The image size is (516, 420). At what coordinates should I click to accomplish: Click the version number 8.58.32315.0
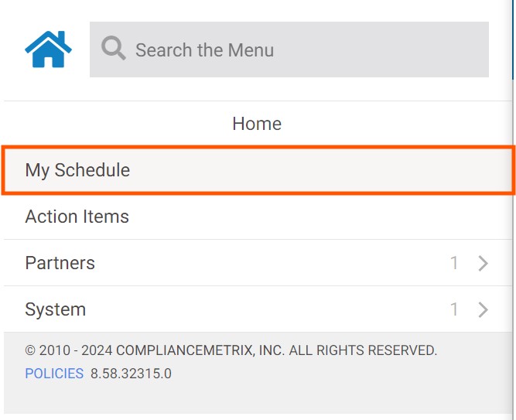coord(131,374)
